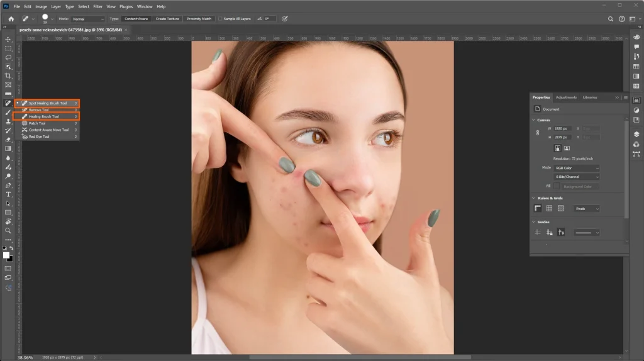Choose Patch Tool from flyout
Screen dimensions: 644x361
pos(47,123)
